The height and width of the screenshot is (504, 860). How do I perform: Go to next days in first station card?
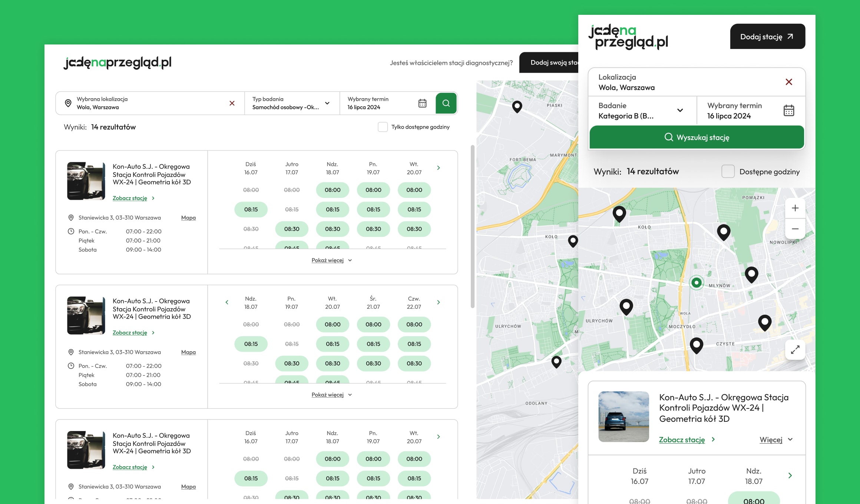coord(439,168)
